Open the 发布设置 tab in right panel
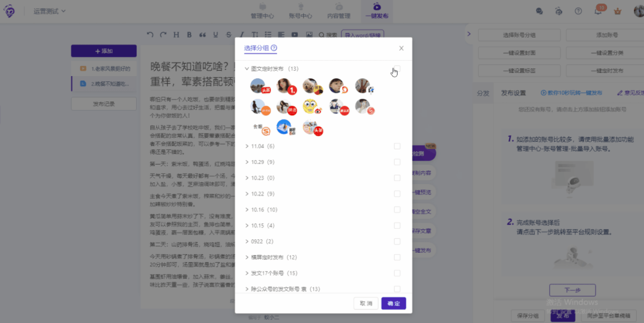Image resolution: width=644 pixels, height=323 pixels. (514, 93)
